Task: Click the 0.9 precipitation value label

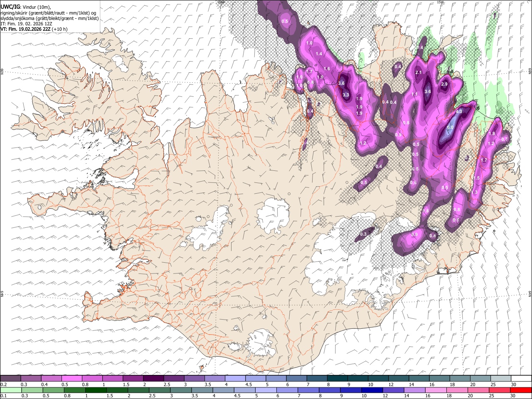Action: 398,135
